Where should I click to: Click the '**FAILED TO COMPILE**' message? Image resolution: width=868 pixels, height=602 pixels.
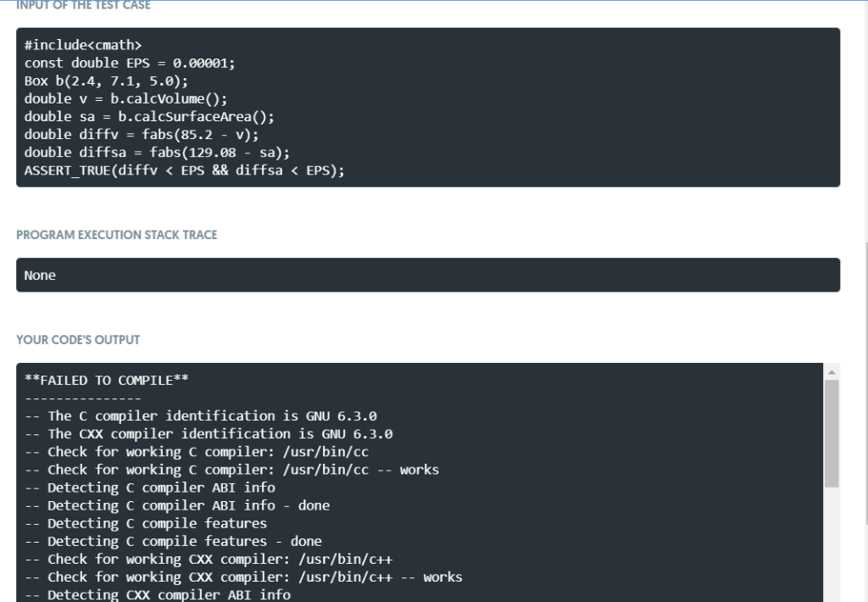point(106,381)
